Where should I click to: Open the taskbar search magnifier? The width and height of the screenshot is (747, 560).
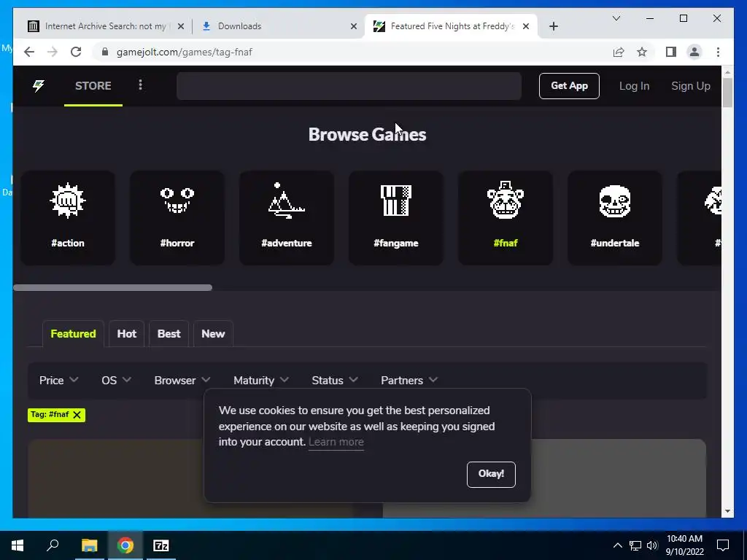(x=53, y=545)
